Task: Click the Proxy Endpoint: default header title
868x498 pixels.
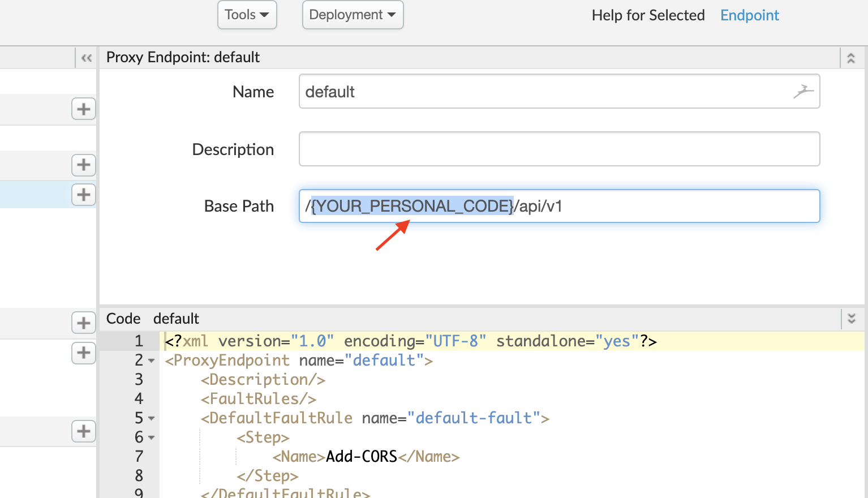Action: click(x=183, y=57)
